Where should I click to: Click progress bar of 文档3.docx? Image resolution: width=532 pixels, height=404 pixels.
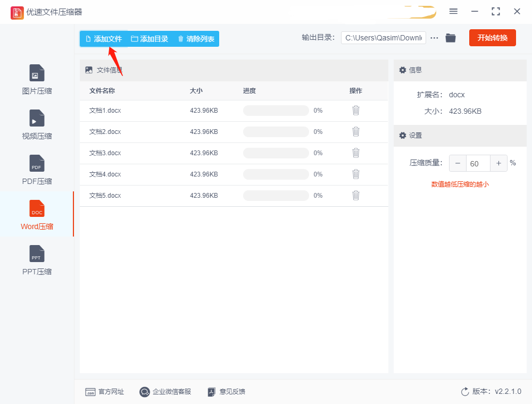click(x=276, y=153)
